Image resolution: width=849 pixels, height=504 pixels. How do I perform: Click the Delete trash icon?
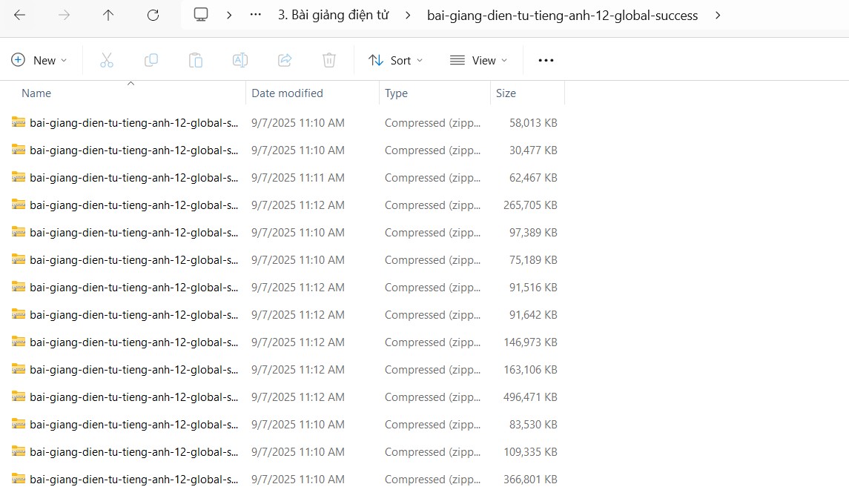328,60
